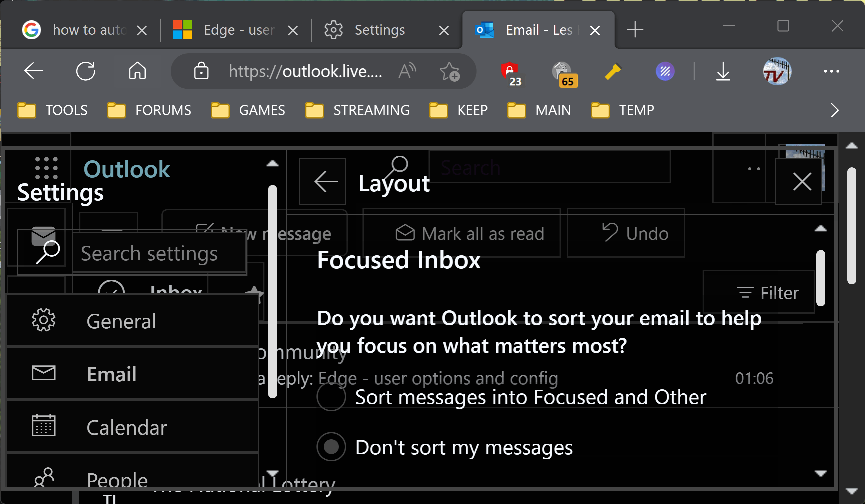Open the General settings category
Viewport: 865px width, 504px height.
coord(132,320)
